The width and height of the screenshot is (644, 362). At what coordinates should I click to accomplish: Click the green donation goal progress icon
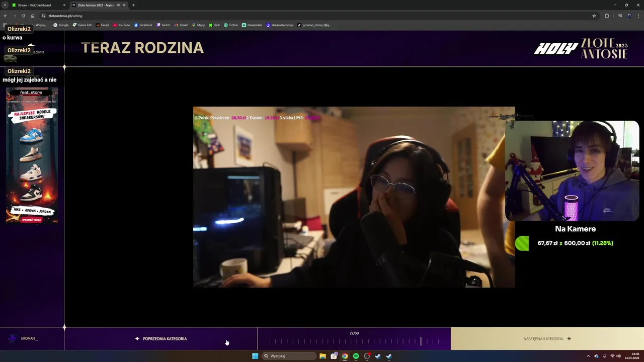tap(522, 243)
